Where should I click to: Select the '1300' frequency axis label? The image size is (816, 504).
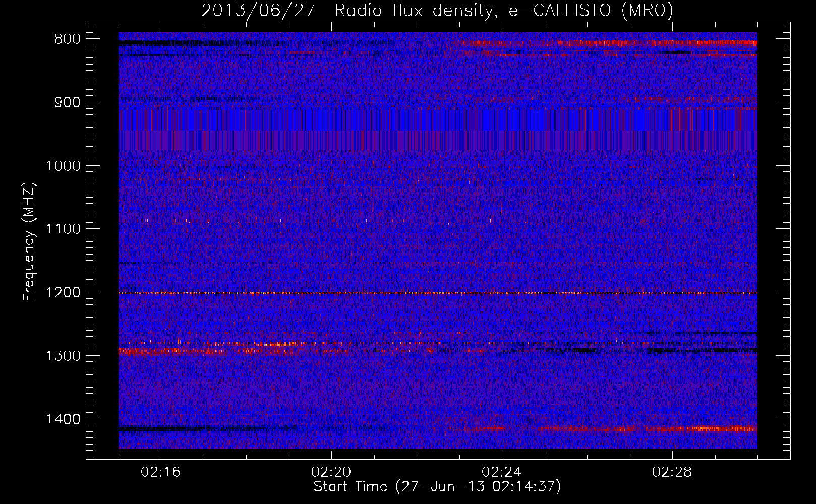click(x=63, y=356)
